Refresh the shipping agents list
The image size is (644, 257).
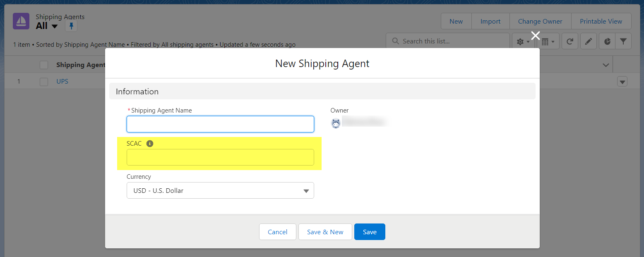pyautogui.click(x=570, y=41)
